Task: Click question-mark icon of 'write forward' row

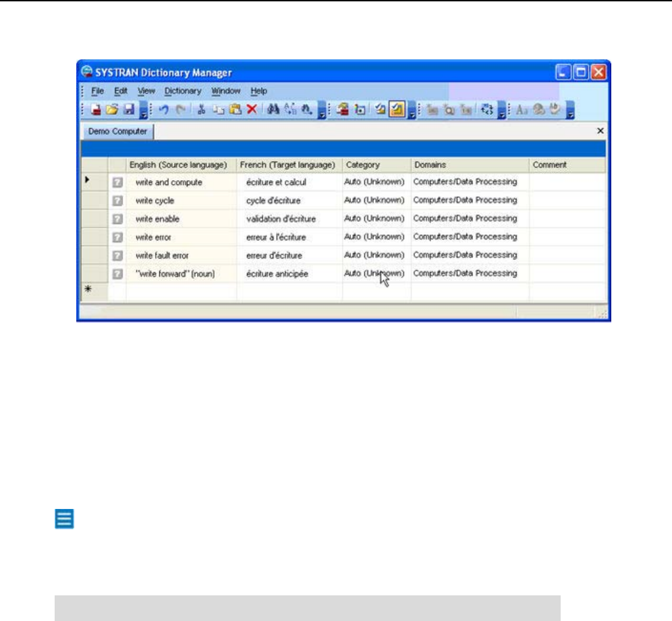Action: [x=117, y=274]
